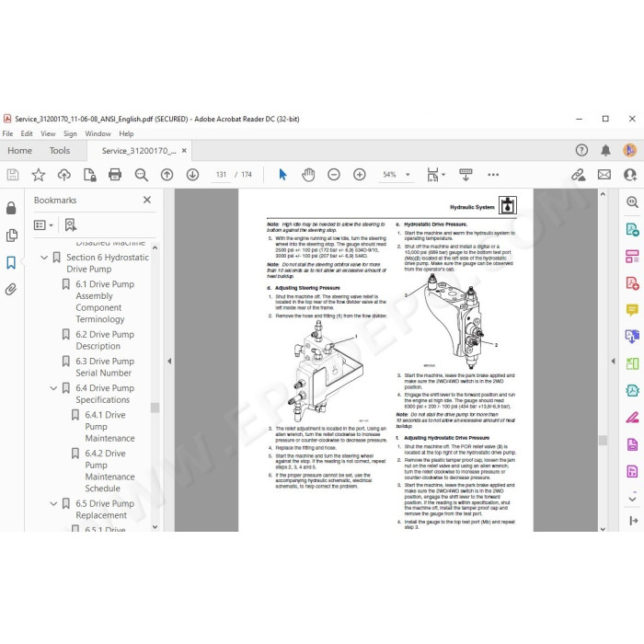Open 6.4.1 Drive Pump Maintenance bookmark
Viewport: 644px width, 644px height.
pyautogui.click(x=109, y=427)
